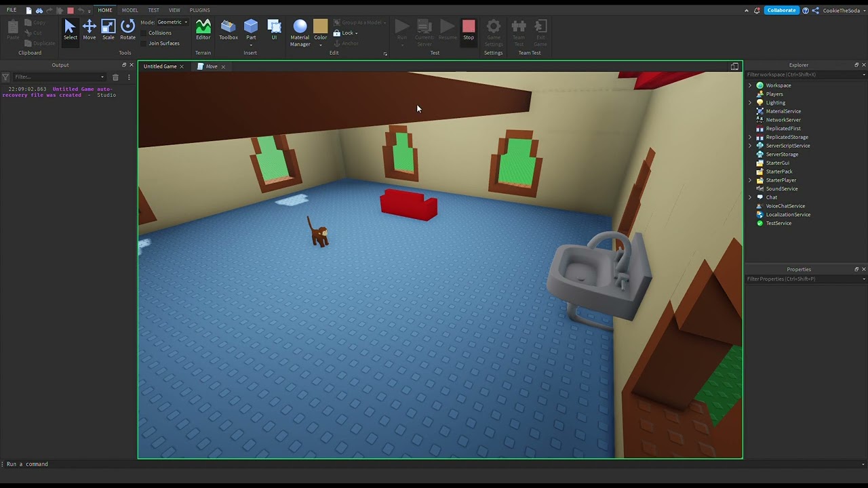Expand the Workspace tree node

click(x=750, y=85)
